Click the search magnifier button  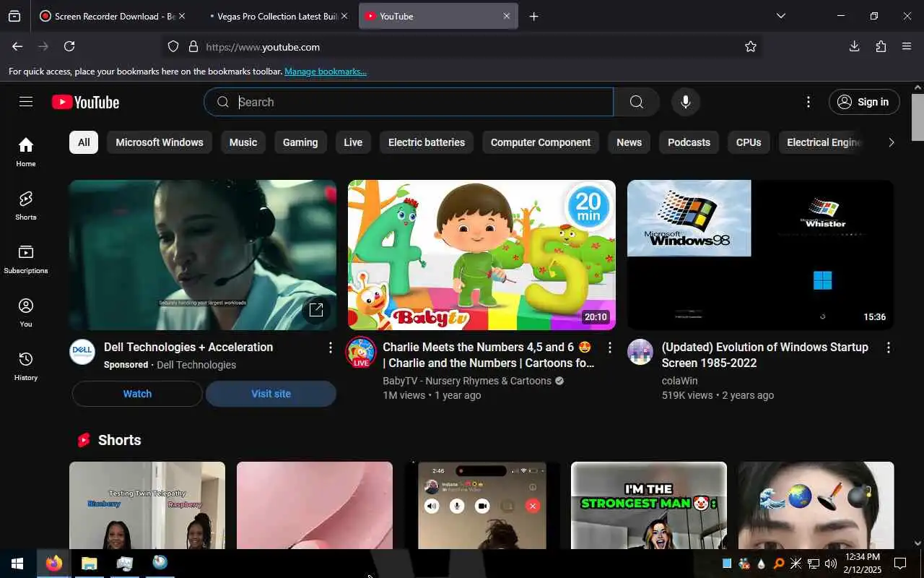coord(637,102)
